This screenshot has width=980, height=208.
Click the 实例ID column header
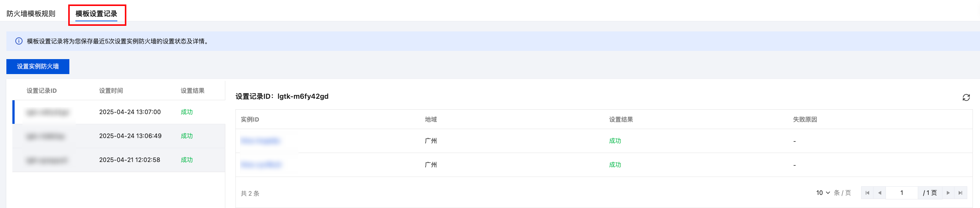tap(250, 120)
